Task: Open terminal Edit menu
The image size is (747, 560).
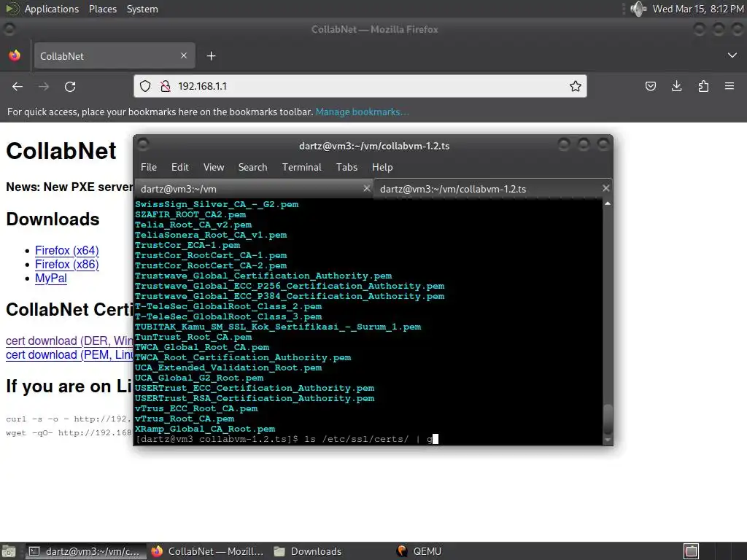Action: click(x=180, y=167)
